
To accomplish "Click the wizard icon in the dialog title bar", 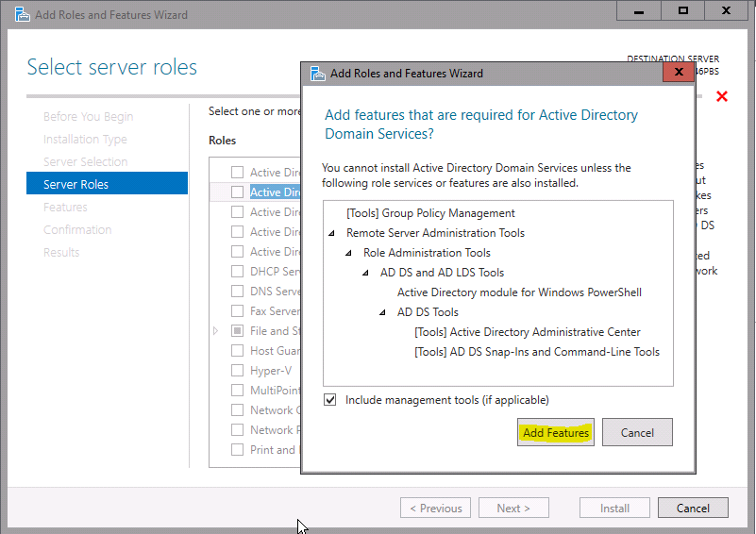I will pos(318,74).
